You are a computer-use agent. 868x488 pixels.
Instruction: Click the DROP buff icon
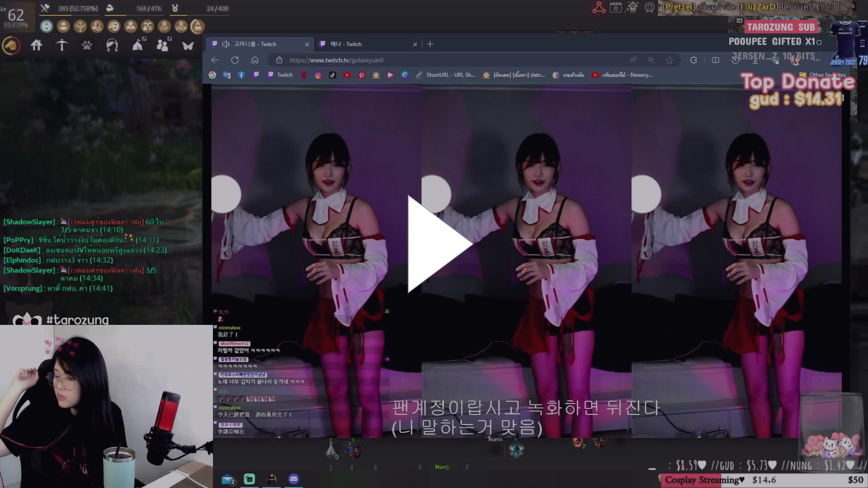click(181, 27)
